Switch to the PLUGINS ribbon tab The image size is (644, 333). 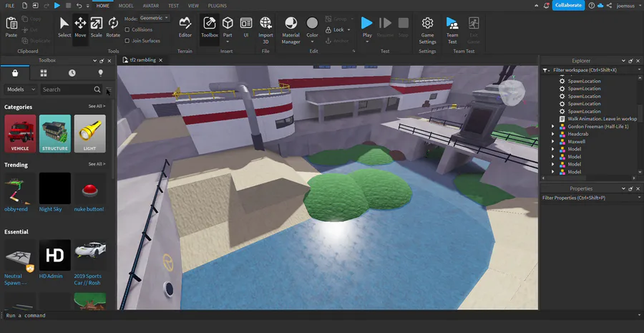click(x=218, y=6)
